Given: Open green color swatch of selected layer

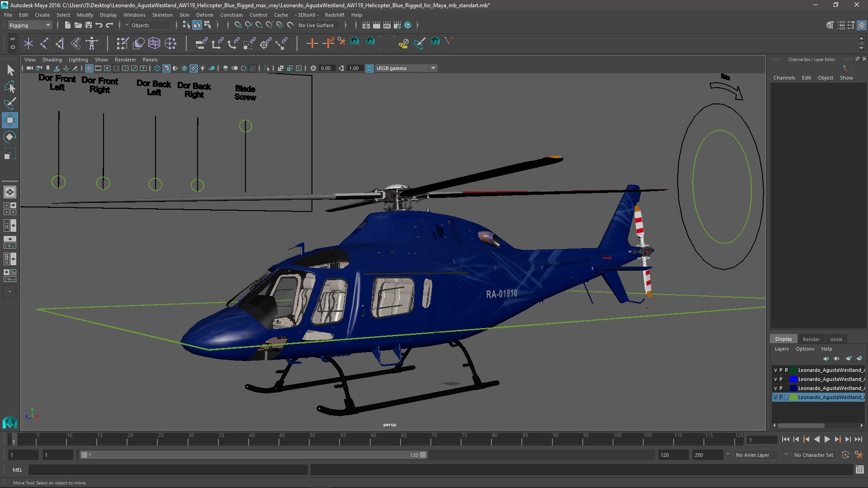Looking at the screenshot, I should pyautogui.click(x=793, y=397).
